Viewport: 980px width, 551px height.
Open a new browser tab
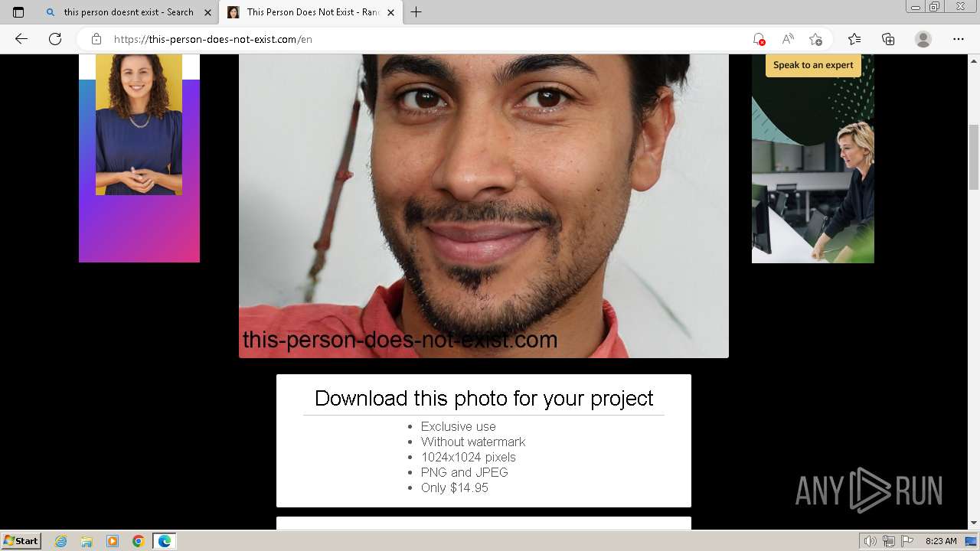click(x=416, y=12)
